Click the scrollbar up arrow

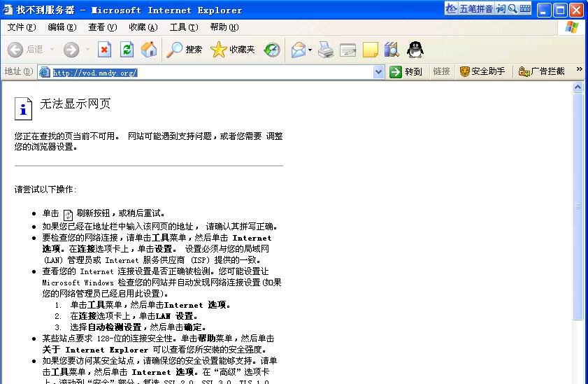click(x=578, y=87)
